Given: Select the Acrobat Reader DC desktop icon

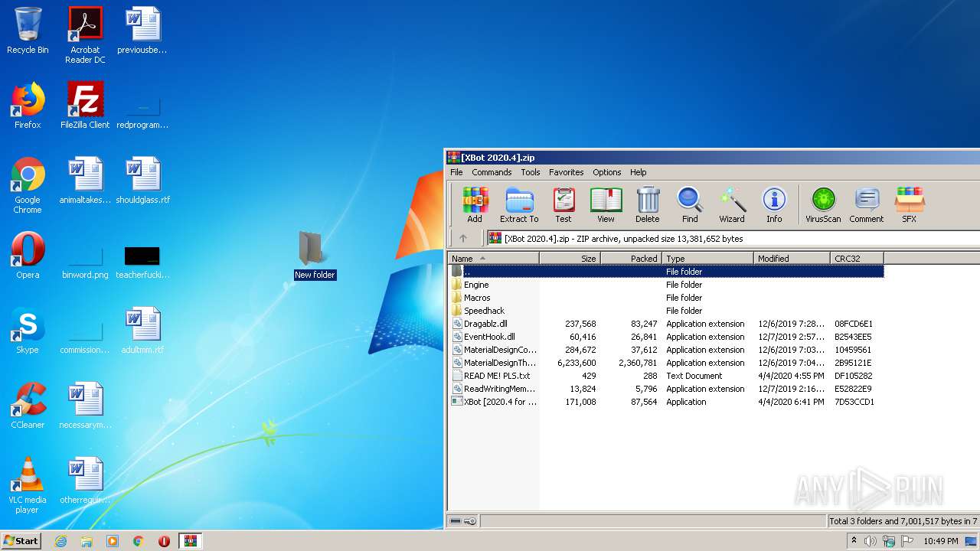Looking at the screenshot, I should 85,35.
